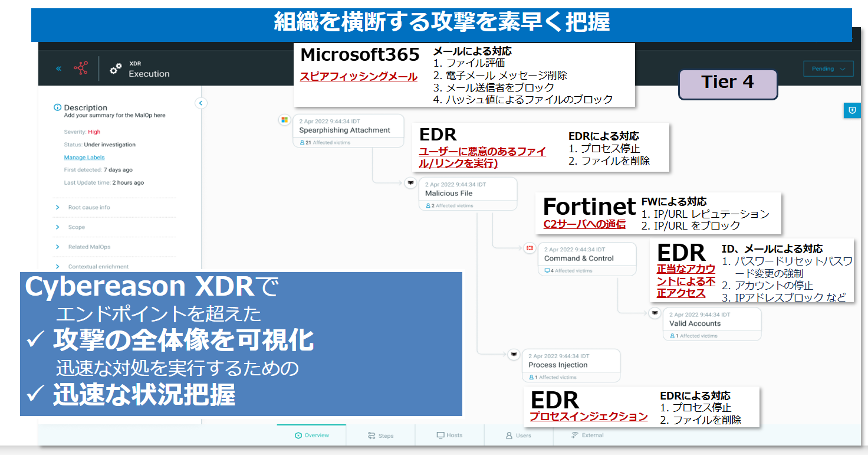
Task: Select the Process Injection node
Action: [x=571, y=365]
